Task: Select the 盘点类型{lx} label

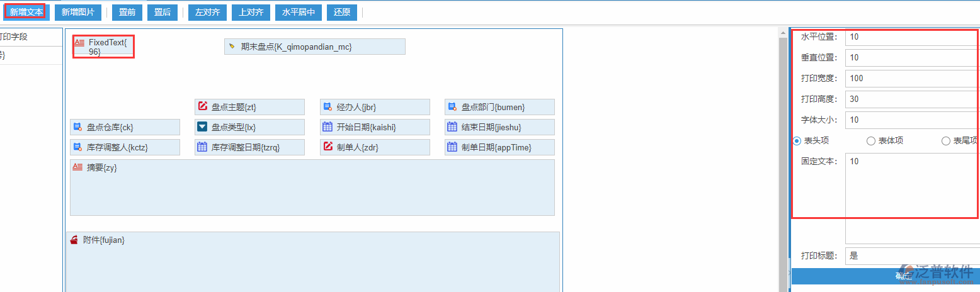Action: pos(234,127)
